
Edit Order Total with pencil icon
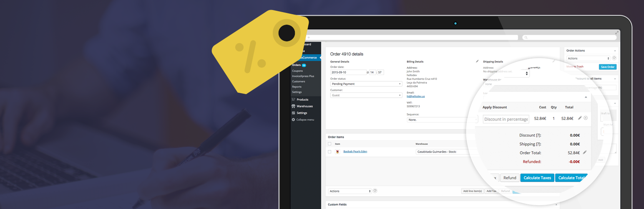coord(584,153)
